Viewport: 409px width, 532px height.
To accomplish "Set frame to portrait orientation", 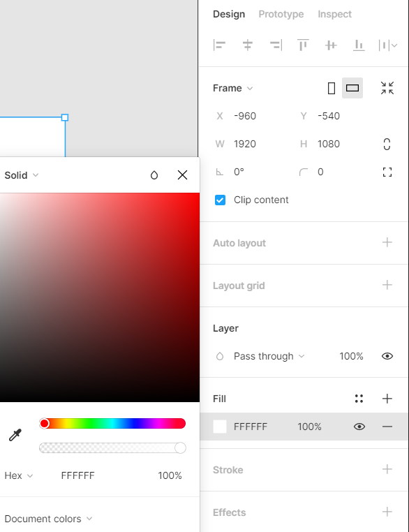I will [332, 88].
